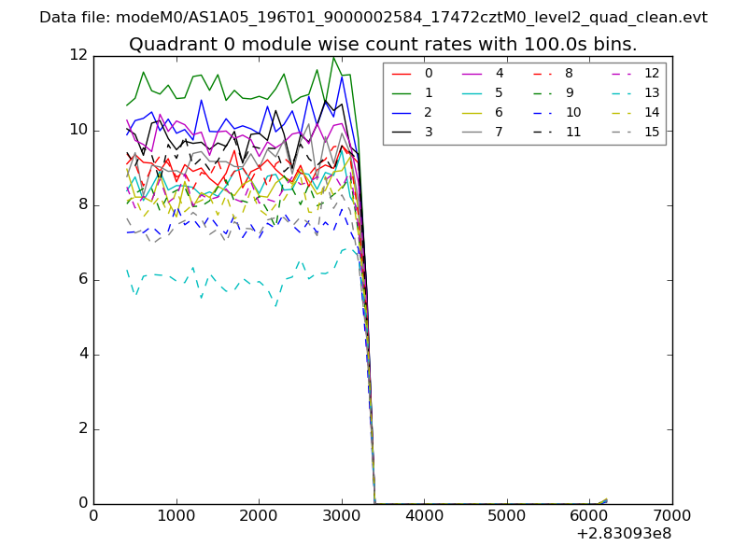
Task: Click the Data file path text at top
Action: coord(373,18)
